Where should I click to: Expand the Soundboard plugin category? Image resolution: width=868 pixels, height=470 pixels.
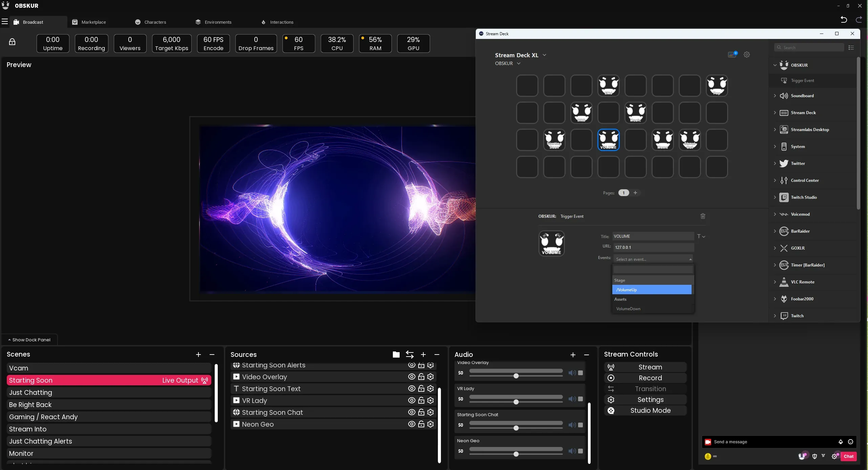[x=775, y=96]
